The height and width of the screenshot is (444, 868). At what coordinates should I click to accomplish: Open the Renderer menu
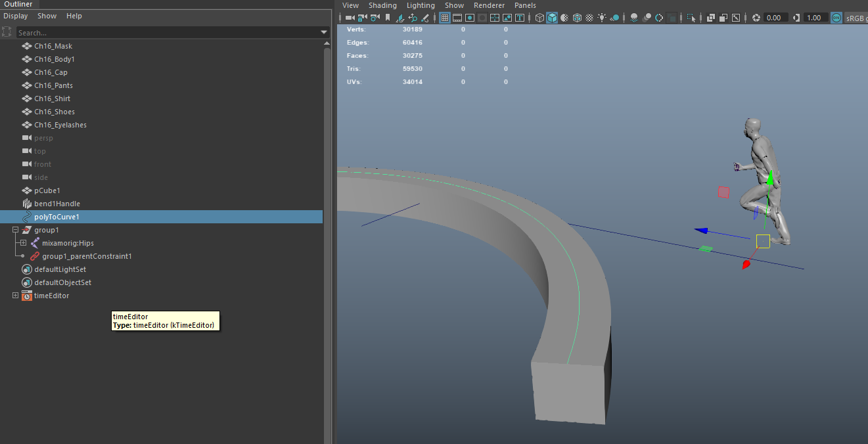click(x=489, y=5)
